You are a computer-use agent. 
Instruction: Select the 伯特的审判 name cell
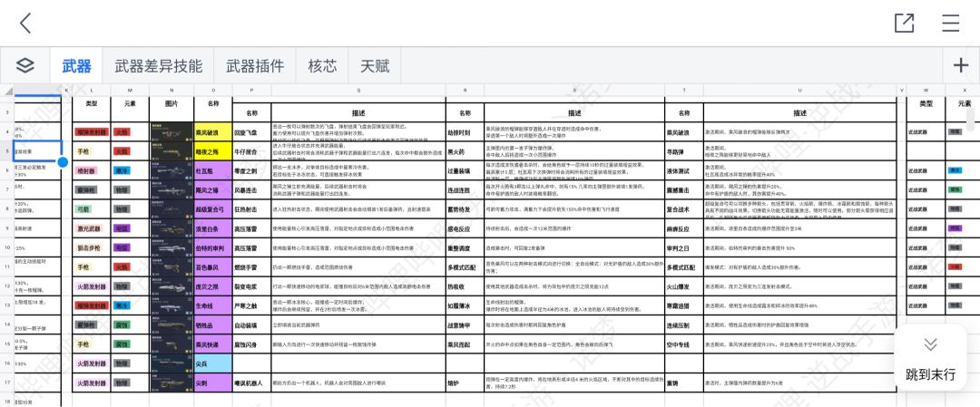tap(213, 247)
